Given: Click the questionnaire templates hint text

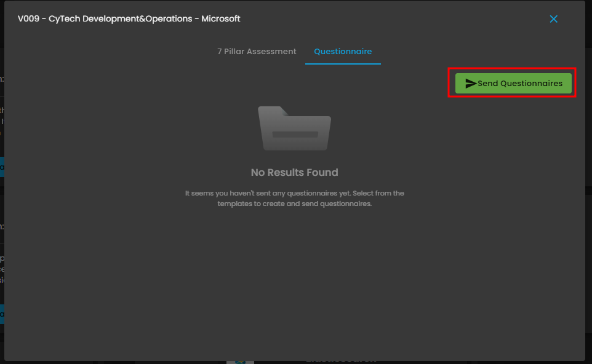Looking at the screenshot, I should [294, 199].
